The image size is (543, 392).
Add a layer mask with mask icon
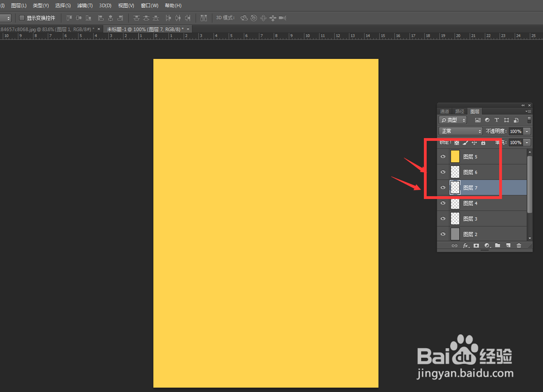[476, 246]
